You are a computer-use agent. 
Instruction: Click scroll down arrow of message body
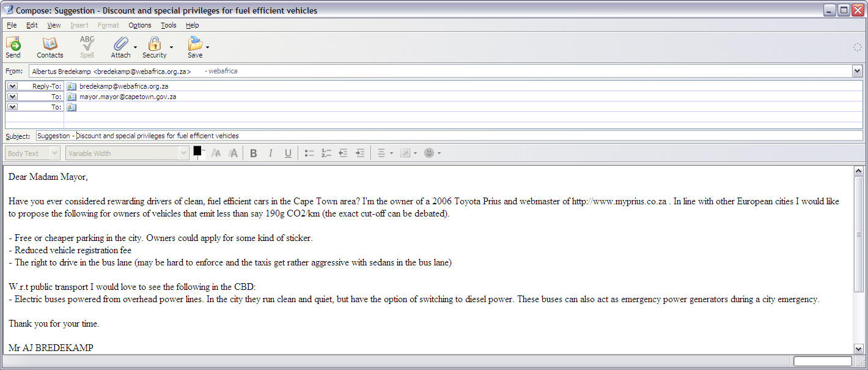858,349
